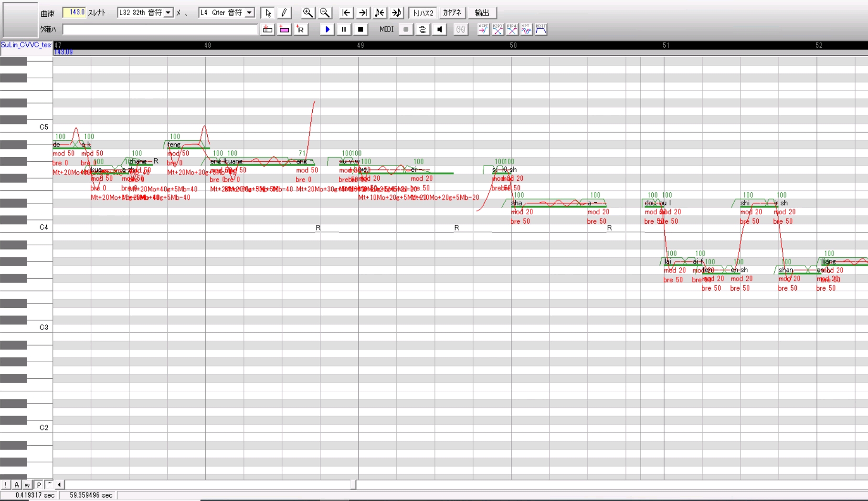The image size is (868, 501).
Task: Click the C5 piano key label
Action: point(44,127)
